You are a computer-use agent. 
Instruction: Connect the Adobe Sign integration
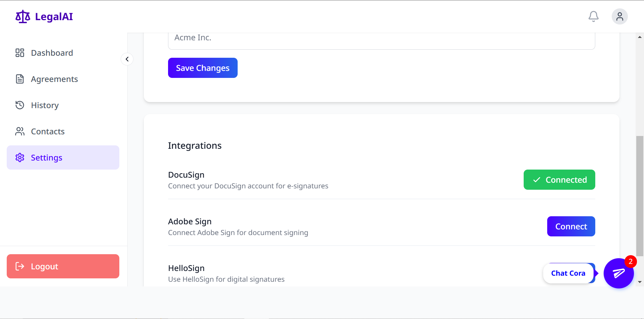pyautogui.click(x=571, y=226)
